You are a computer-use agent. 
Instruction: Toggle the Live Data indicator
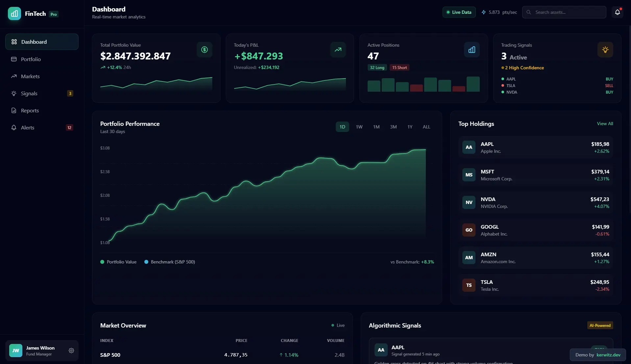[x=459, y=12]
